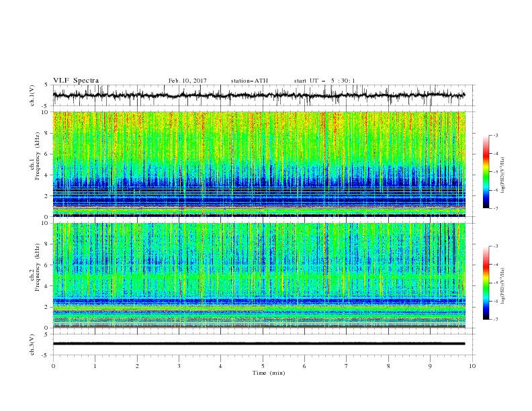Click inside the ch.2 spectrogram panel

[x=259, y=275]
